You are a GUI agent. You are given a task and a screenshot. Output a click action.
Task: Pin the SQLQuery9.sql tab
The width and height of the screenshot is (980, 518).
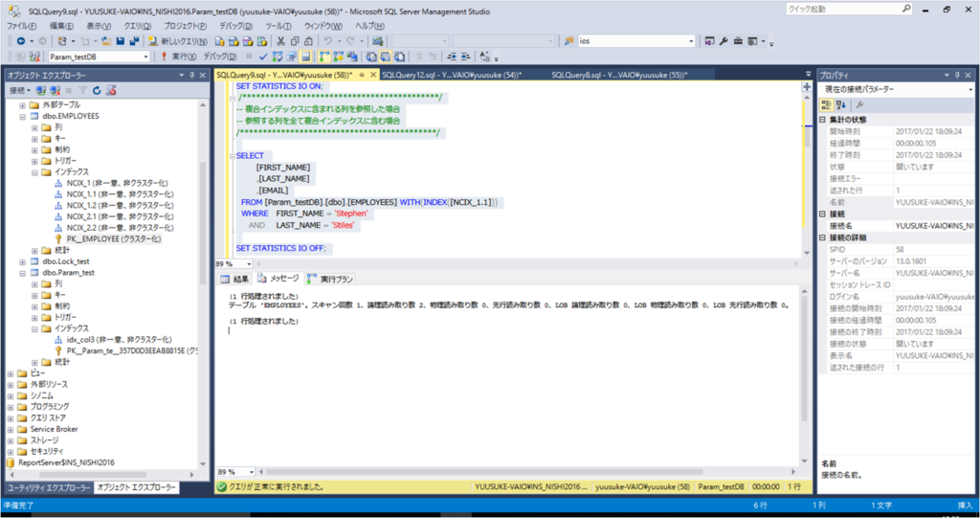tap(362, 75)
